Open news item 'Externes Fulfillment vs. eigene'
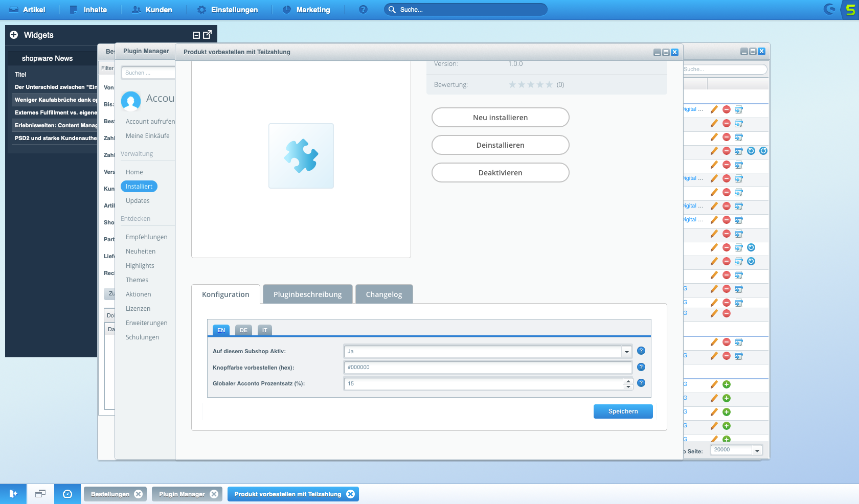Screen dimensions: 859x504 [x=56, y=112]
